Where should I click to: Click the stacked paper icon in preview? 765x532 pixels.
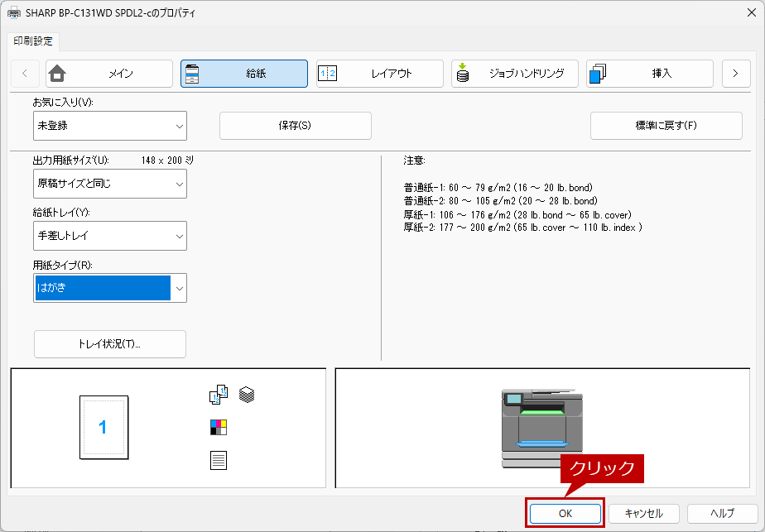click(247, 395)
